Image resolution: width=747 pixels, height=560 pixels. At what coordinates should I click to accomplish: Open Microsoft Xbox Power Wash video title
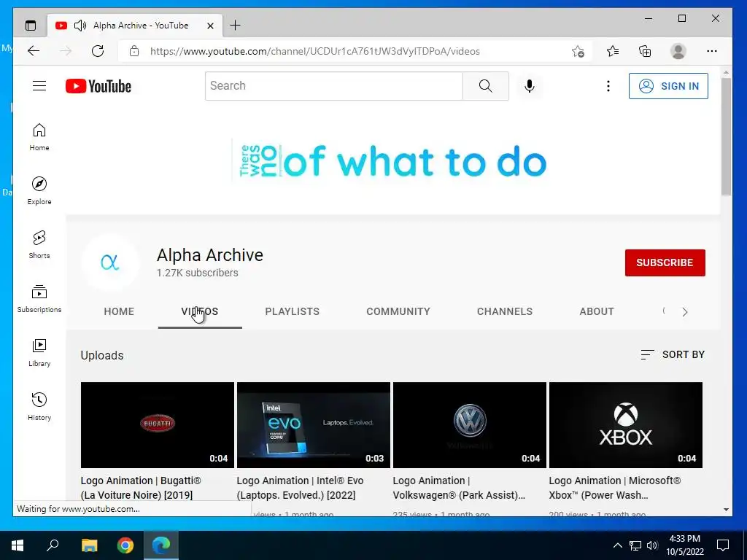tap(615, 488)
